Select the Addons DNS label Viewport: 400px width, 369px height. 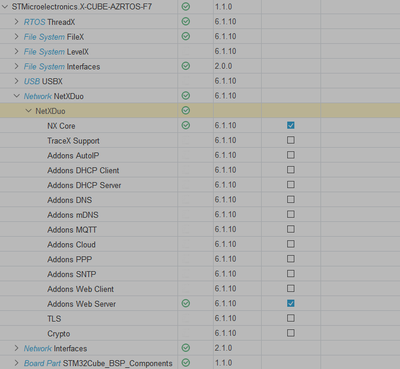(70, 200)
